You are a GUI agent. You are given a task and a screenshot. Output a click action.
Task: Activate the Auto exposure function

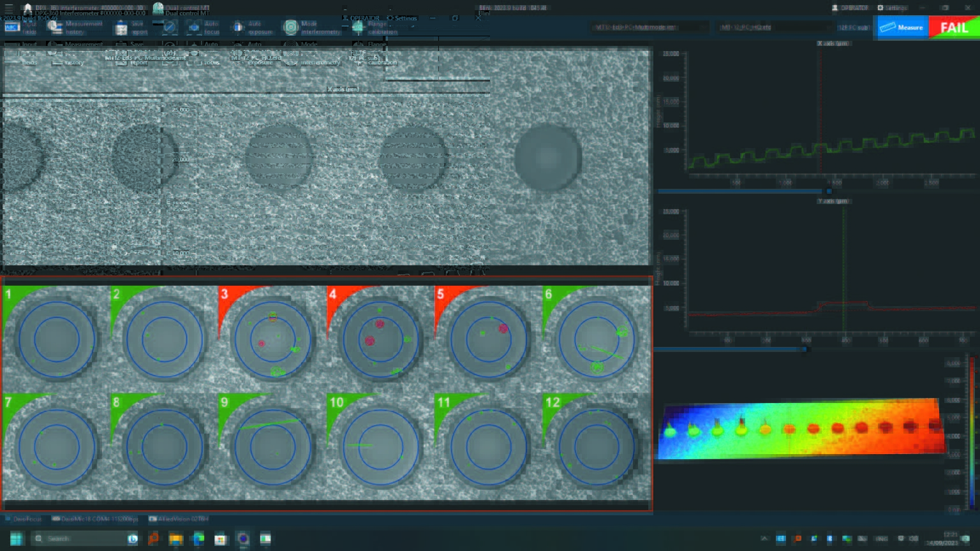tap(239, 27)
